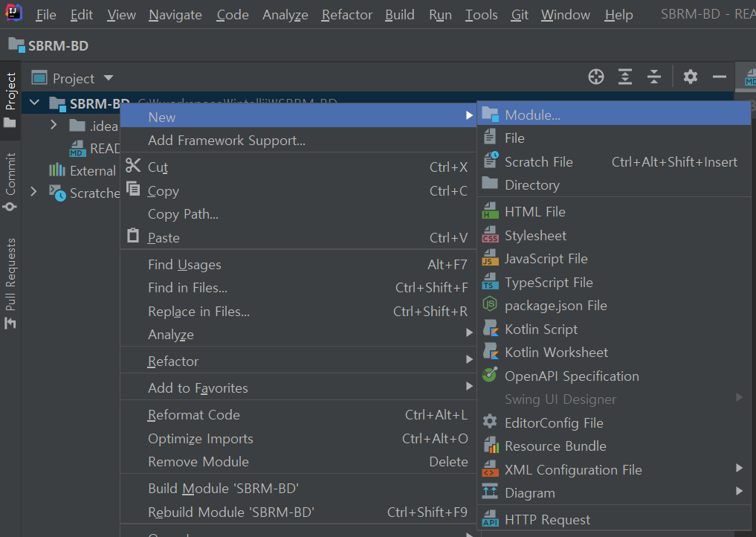Click the Kotlin Script icon
This screenshot has height=537, width=756.
pyautogui.click(x=491, y=327)
